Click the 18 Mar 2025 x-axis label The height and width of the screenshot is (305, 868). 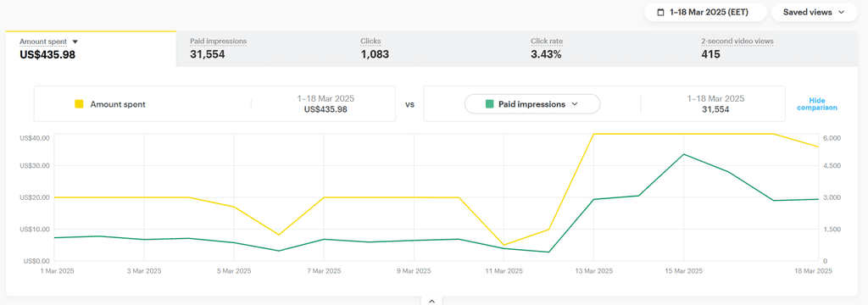click(814, 271)
